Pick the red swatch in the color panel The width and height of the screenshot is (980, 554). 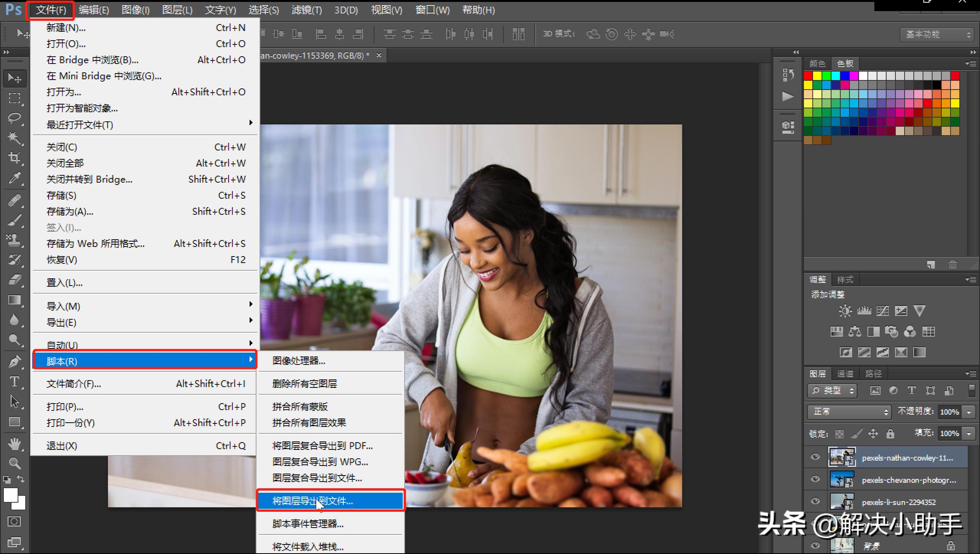pyautogui.click(x=808, y=75)
